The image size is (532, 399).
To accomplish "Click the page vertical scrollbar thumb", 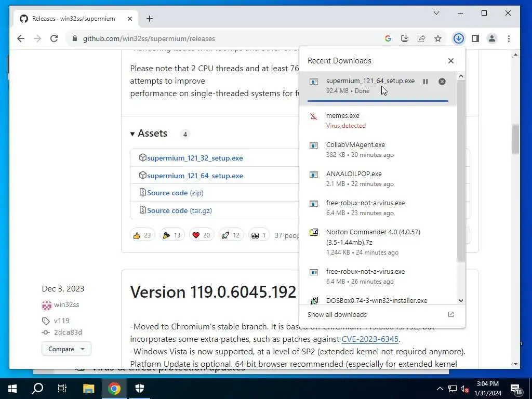I will (x=516, y=139).
